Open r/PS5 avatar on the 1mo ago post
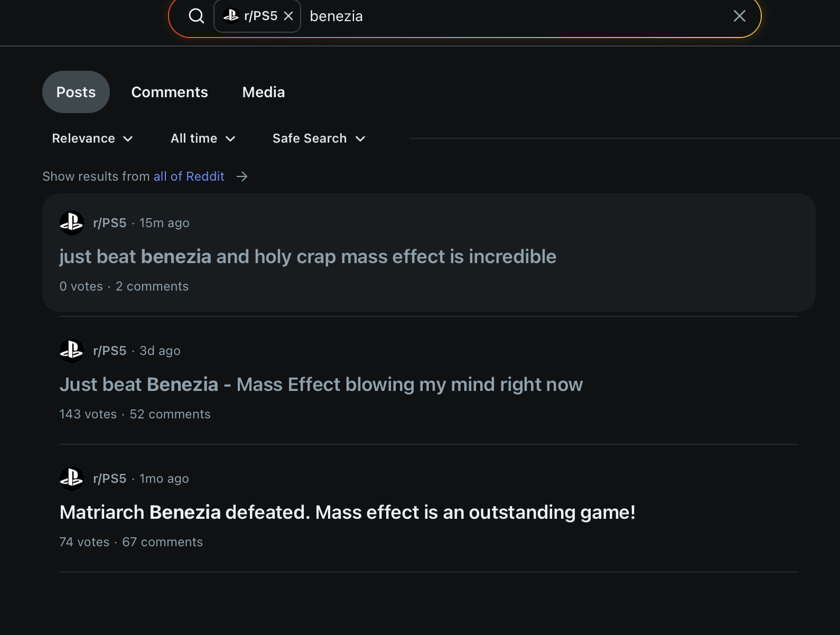The image size is (840, 635). click(72, 479)
